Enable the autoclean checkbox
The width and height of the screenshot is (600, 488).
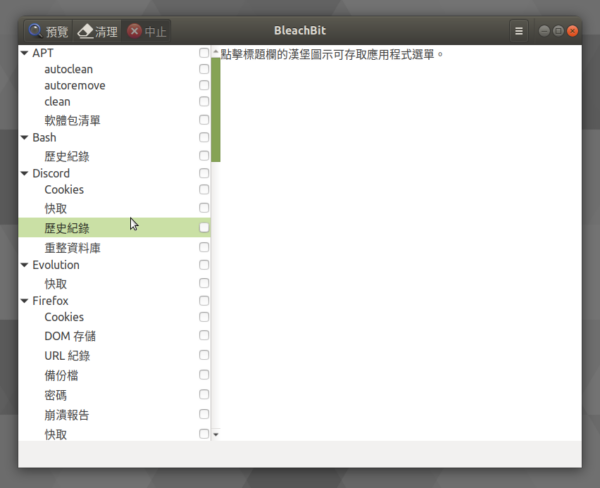(x=204, y=69)
